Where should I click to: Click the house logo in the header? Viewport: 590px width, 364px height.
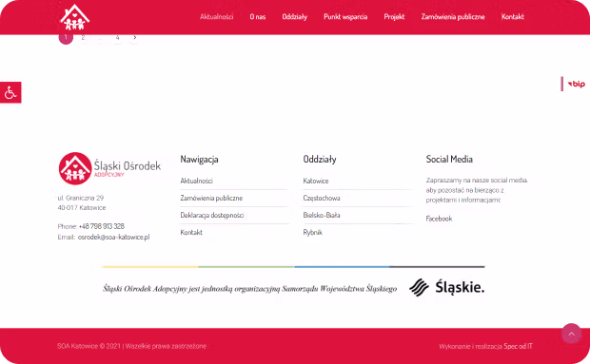click(x=75, y=17)
